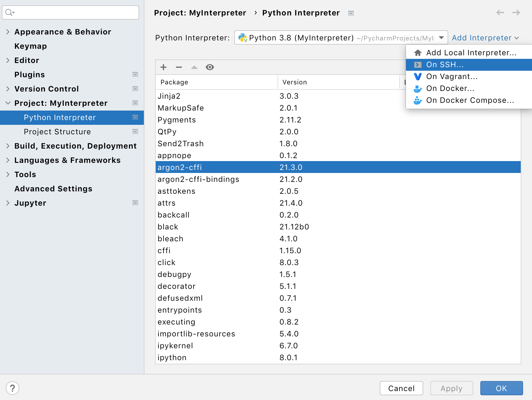Click the Add Interpreter link
This screenshot has height=400, width=532.
[485, 38]
